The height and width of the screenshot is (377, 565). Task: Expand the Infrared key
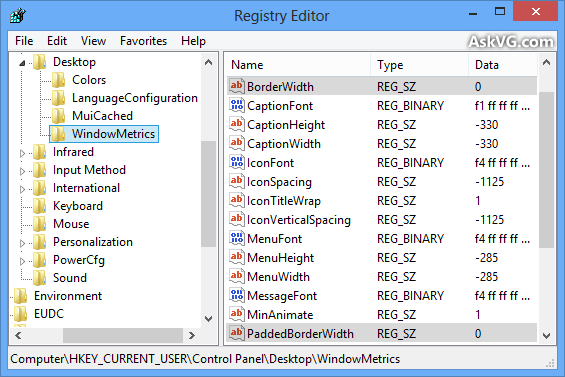pos(22,153)
